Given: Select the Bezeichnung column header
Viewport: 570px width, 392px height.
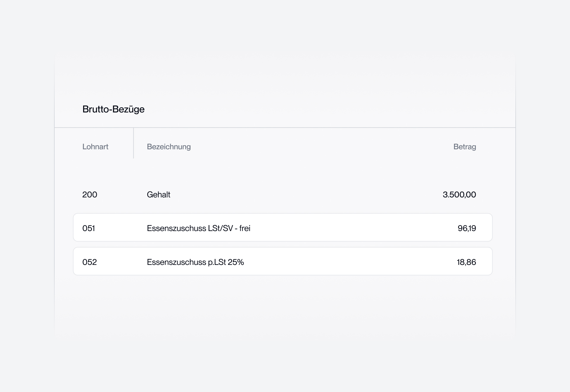Looking at the screenshot, I should (x=169, y=147).
